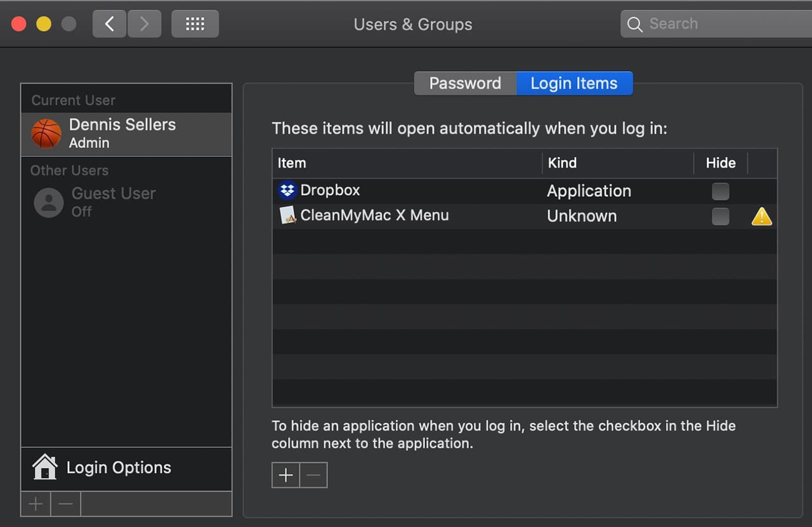
Task: Select the Login Items tab
Action: 574,83
